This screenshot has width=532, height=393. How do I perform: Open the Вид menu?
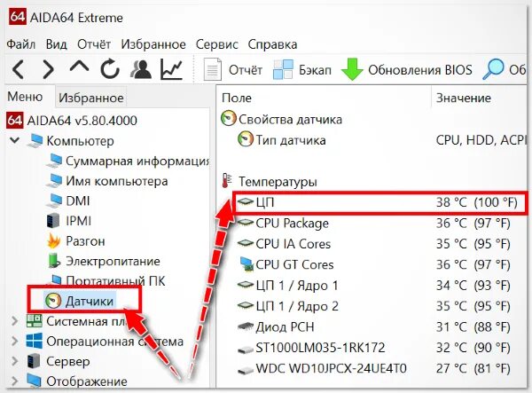(57, 44)
